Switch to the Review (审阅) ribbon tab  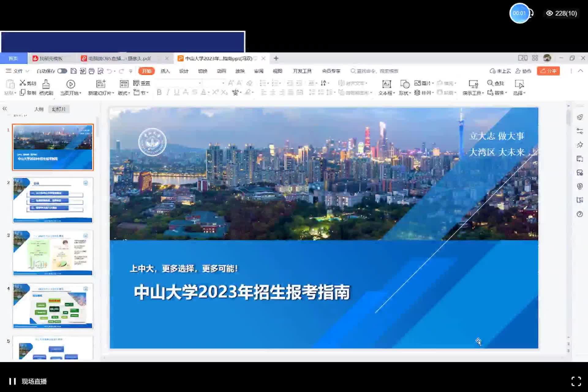259,71
